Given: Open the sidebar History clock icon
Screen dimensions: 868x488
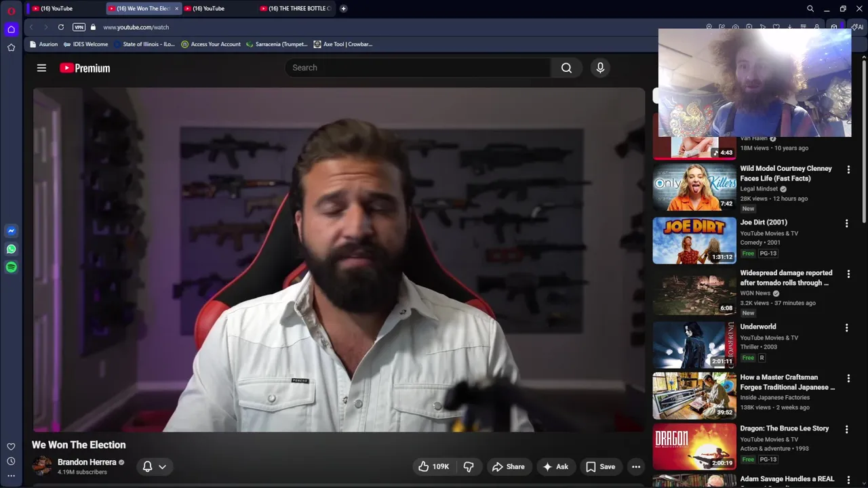Looking at the screenshot, I should coord(11,462).
